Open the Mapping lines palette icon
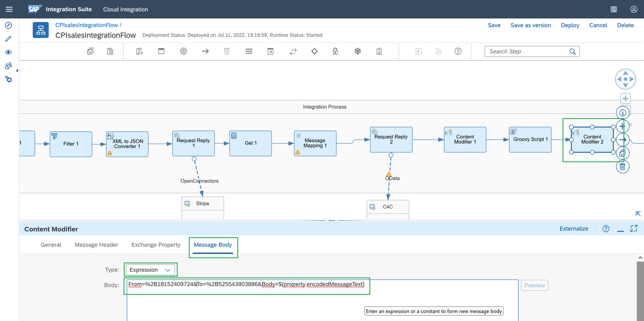 [249, 51]
